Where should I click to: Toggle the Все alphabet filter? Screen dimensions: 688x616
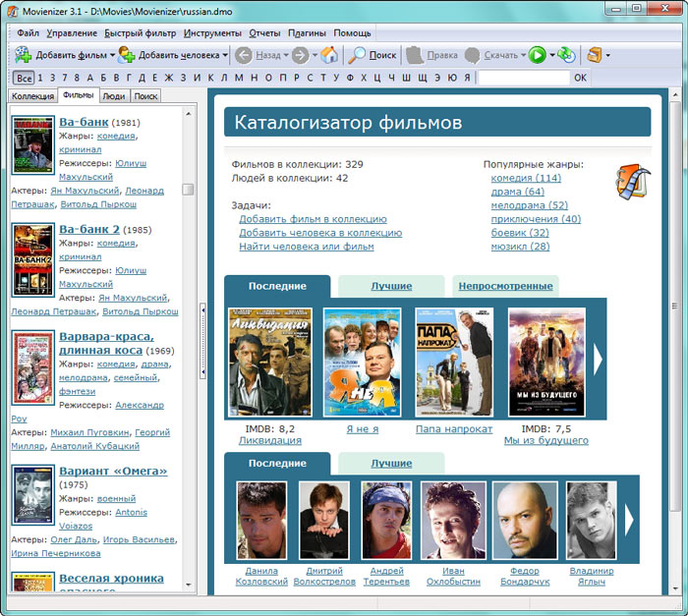click(24, 78)
